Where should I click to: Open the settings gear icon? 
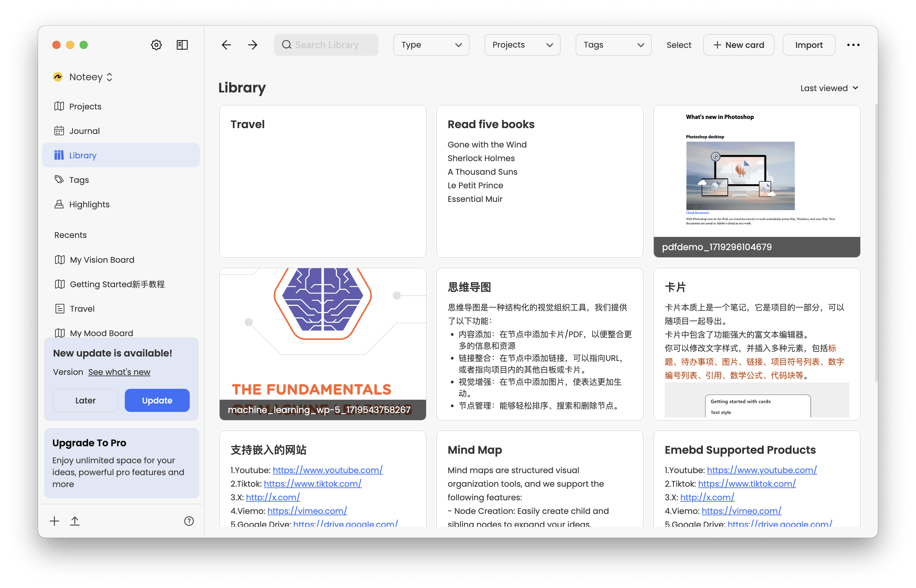(156, 45)
